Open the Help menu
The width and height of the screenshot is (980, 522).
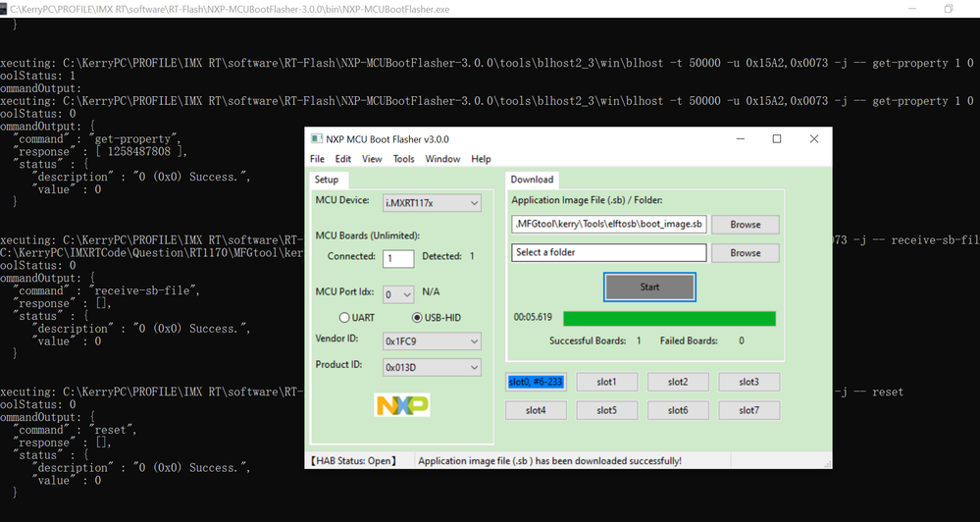482,159
